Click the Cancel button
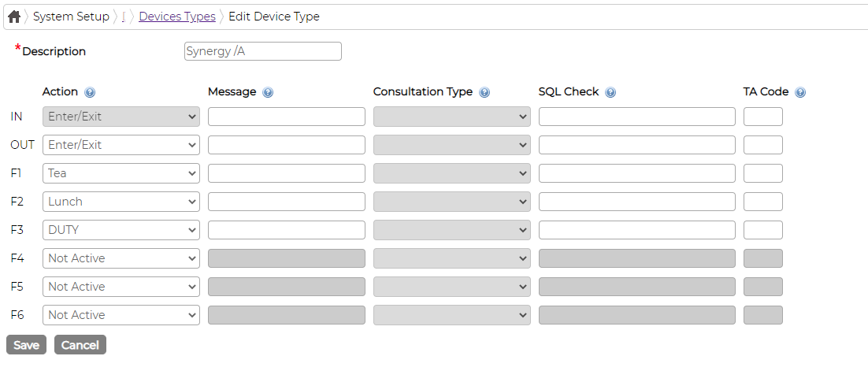Screen dimensions: 868x382 (x=80, y=345)
